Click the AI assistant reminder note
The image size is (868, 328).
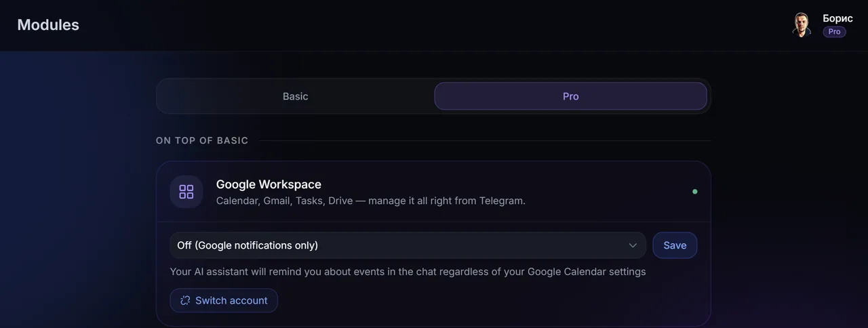(408, 272)
